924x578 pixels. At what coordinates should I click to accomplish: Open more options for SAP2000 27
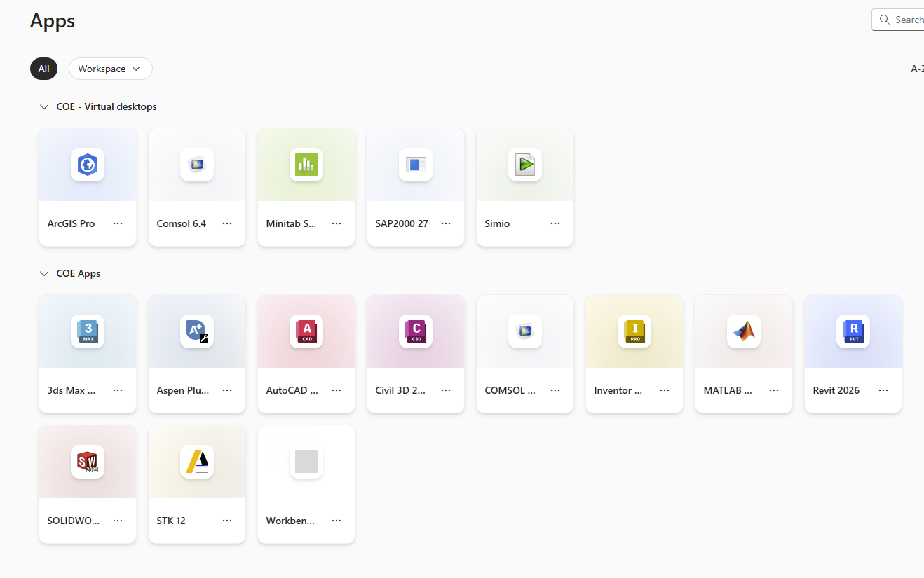coord(446,223)
